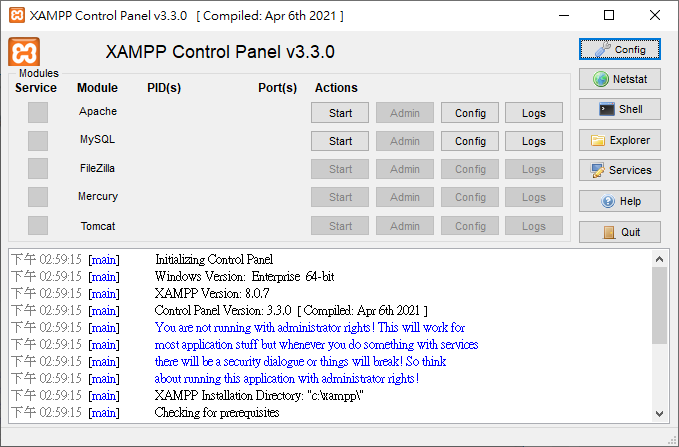Click the Tomcat module label
679x447 pixels.
(98, 226)
